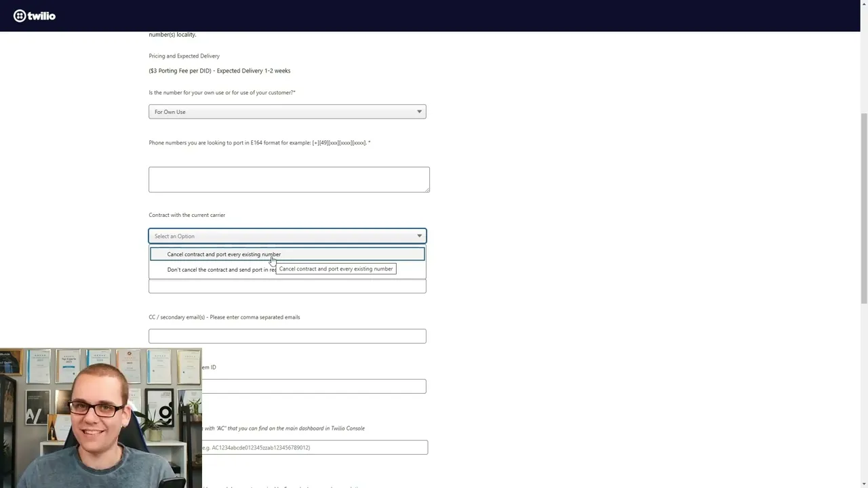868x488 pixels.
Task: Click the 'Pricing and Expected Delivery' label
Action: [x=184, y=56]
